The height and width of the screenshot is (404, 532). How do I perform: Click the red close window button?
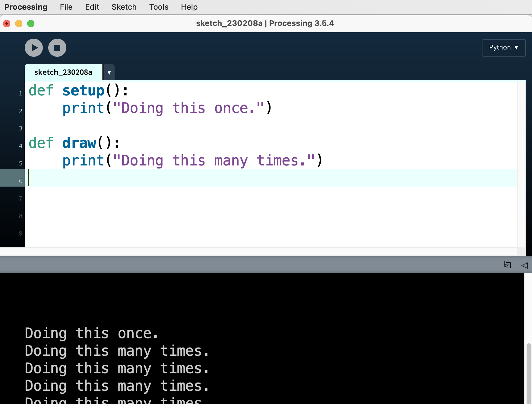(7, 24)
